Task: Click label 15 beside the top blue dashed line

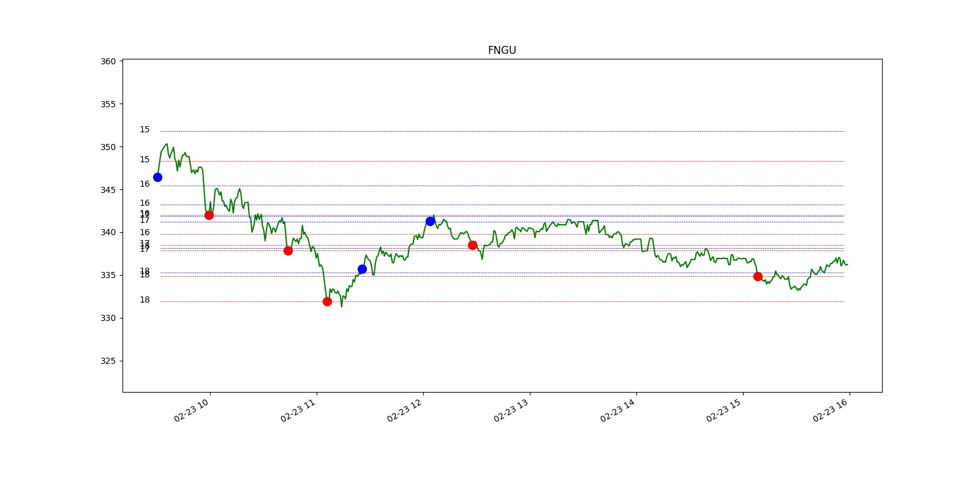Action: point(145,130)
